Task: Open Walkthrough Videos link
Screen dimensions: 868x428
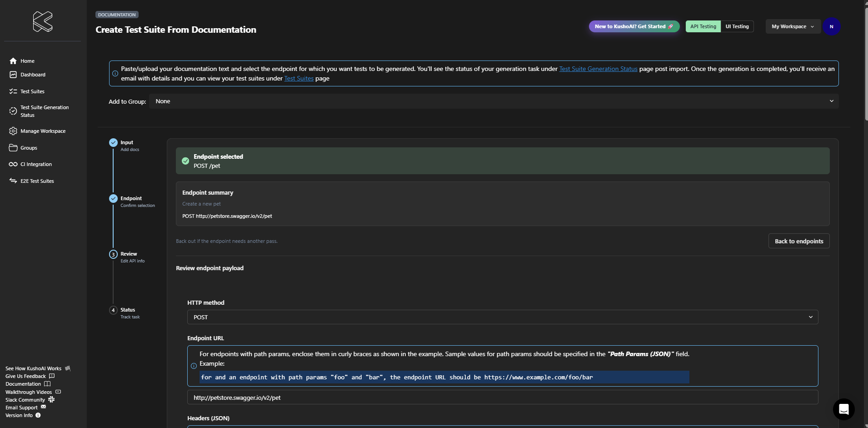Action: (29, 392)
